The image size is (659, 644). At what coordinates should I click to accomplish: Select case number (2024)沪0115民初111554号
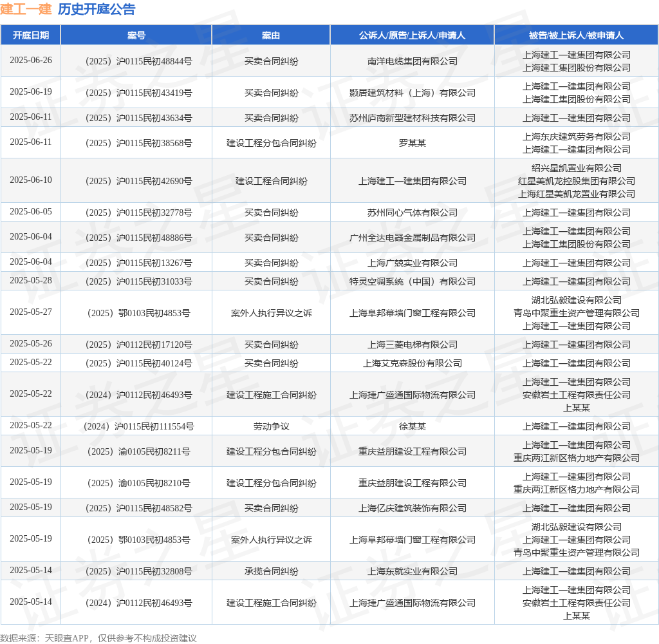139,426
